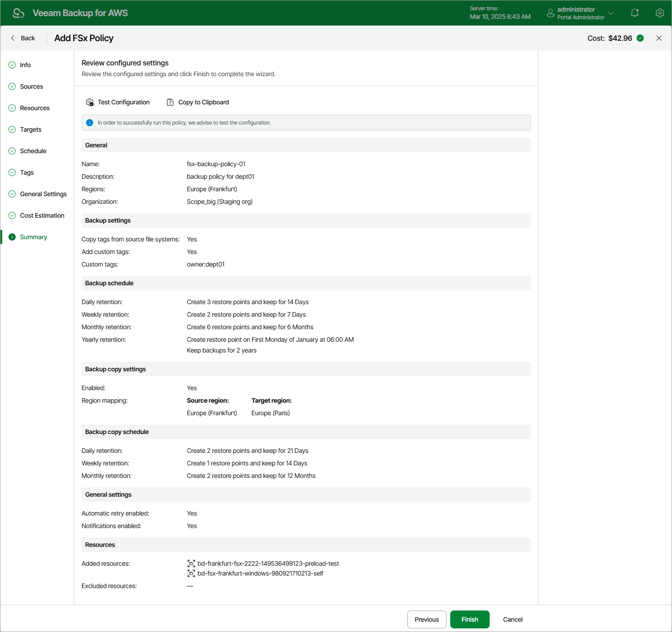
Task: Select the Sources step
Action: [31, 86]
